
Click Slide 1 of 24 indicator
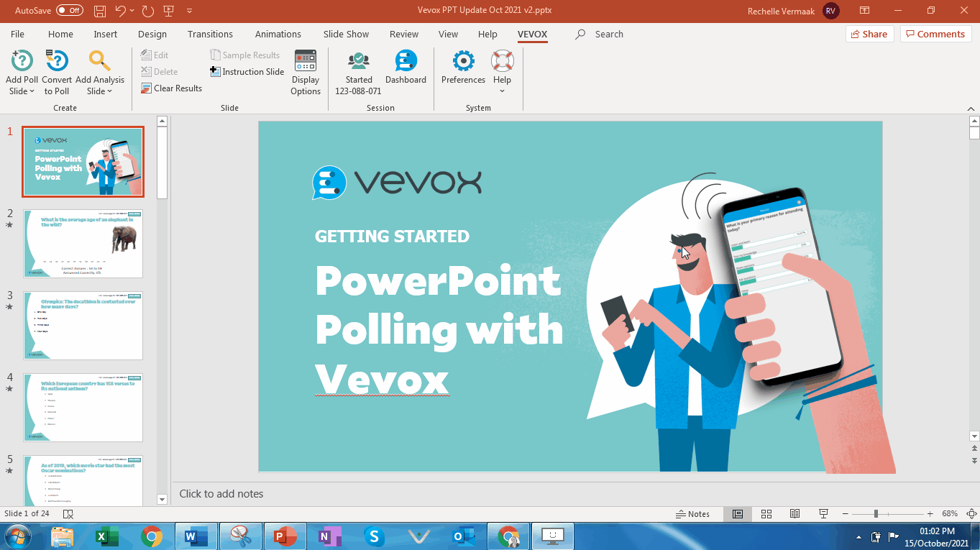27,514
